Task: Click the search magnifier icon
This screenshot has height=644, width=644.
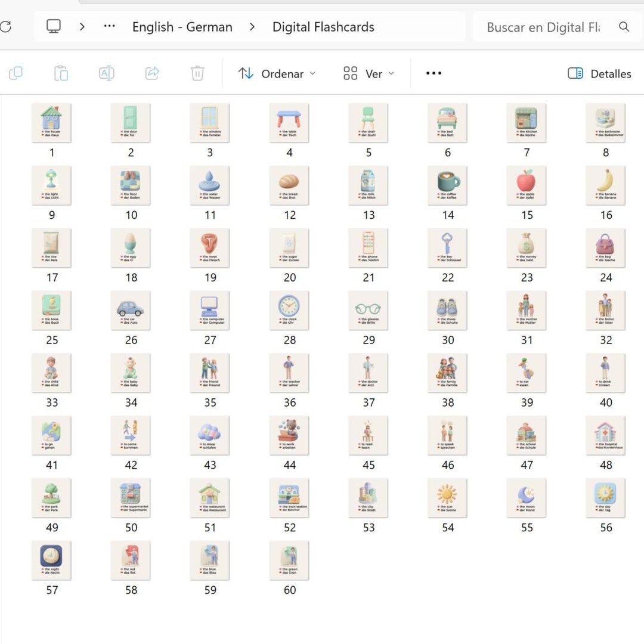Action: pyautogui.click(x=624, y=27)
